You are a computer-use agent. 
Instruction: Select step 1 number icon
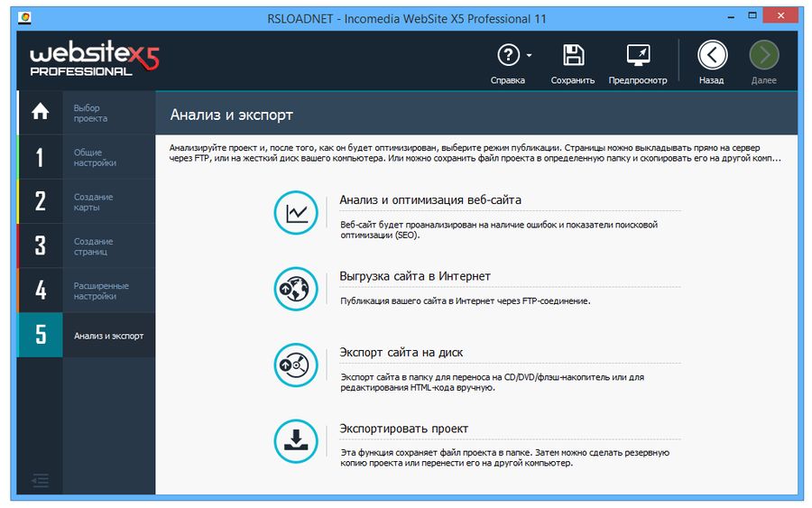40,157
